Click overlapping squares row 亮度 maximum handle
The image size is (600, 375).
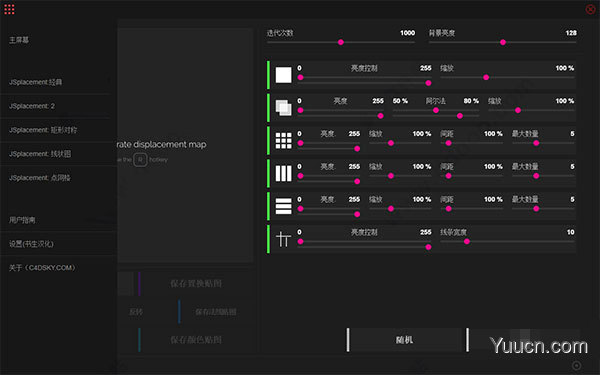(380, 116)
